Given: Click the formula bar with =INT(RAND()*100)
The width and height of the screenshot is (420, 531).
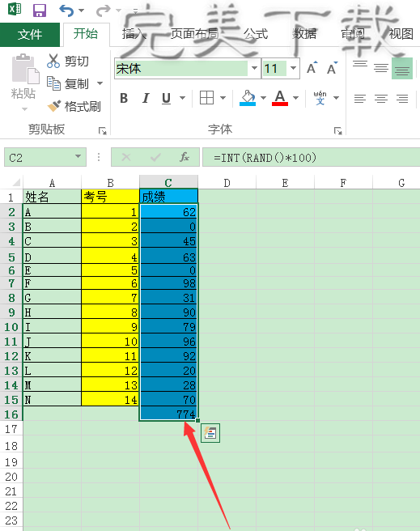Looking at the screenshot, I should (x=311, y=158).
